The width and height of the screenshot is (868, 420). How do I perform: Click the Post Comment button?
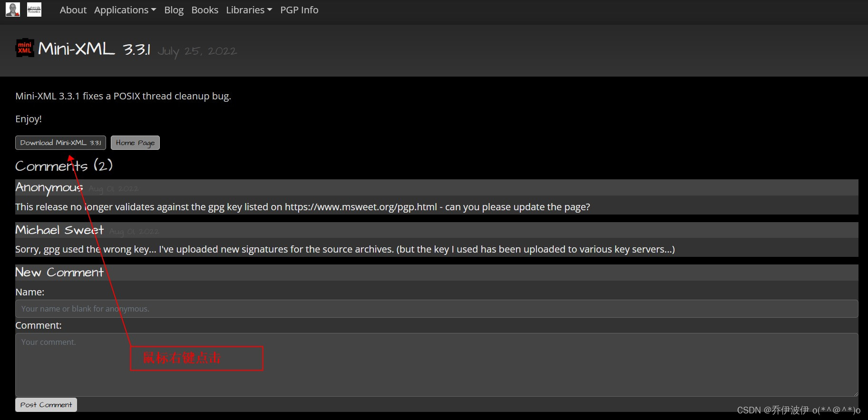pos(46,405)
